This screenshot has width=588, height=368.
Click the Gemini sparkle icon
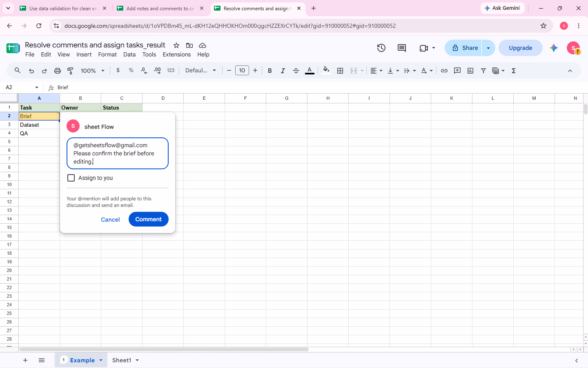[554, 48]
